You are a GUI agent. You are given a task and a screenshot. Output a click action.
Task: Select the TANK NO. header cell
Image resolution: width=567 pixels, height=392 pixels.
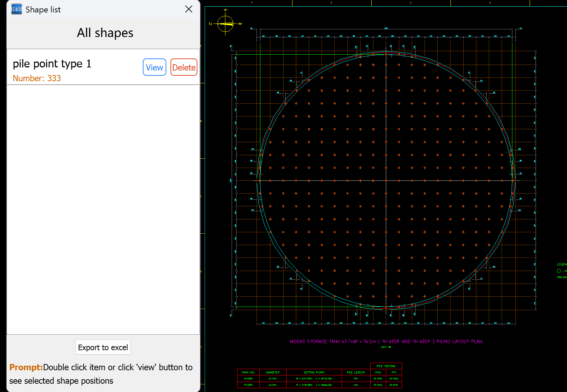coord(248,372)
